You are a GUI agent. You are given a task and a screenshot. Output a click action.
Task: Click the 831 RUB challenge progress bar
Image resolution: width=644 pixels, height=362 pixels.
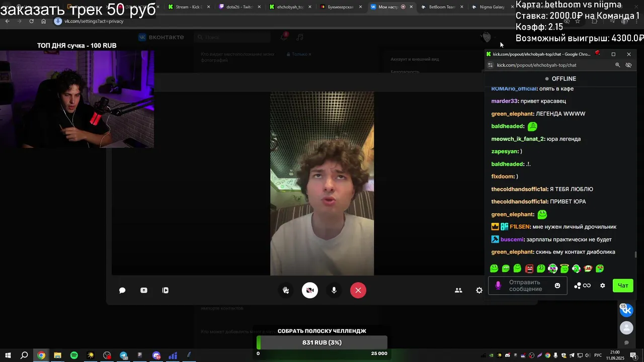(322, 342)
